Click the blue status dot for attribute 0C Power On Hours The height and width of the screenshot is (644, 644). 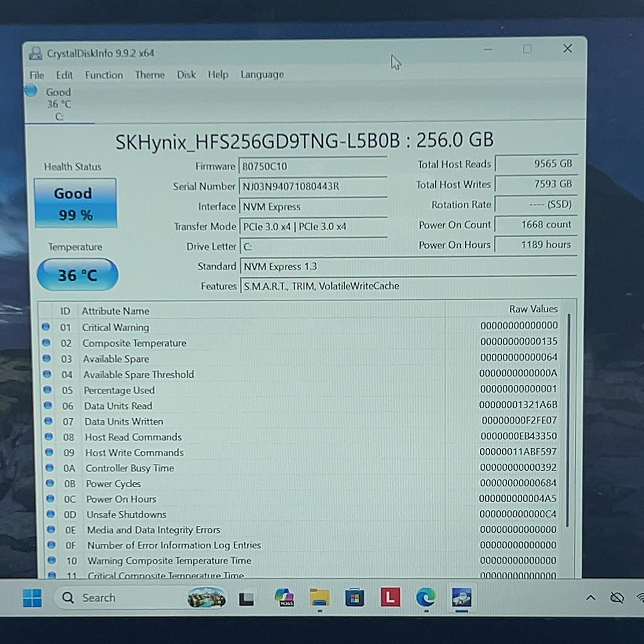click(x=50, y=499)
